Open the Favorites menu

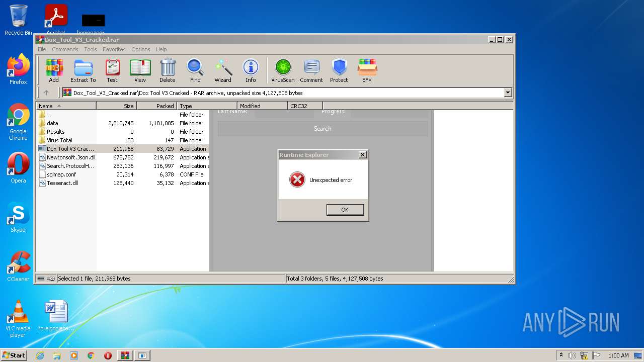(x=114, y=49)
